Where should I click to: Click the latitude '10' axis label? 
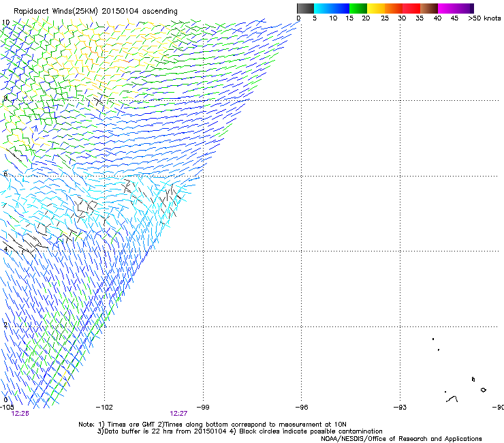pyautogui.click(x=5, y=22)
